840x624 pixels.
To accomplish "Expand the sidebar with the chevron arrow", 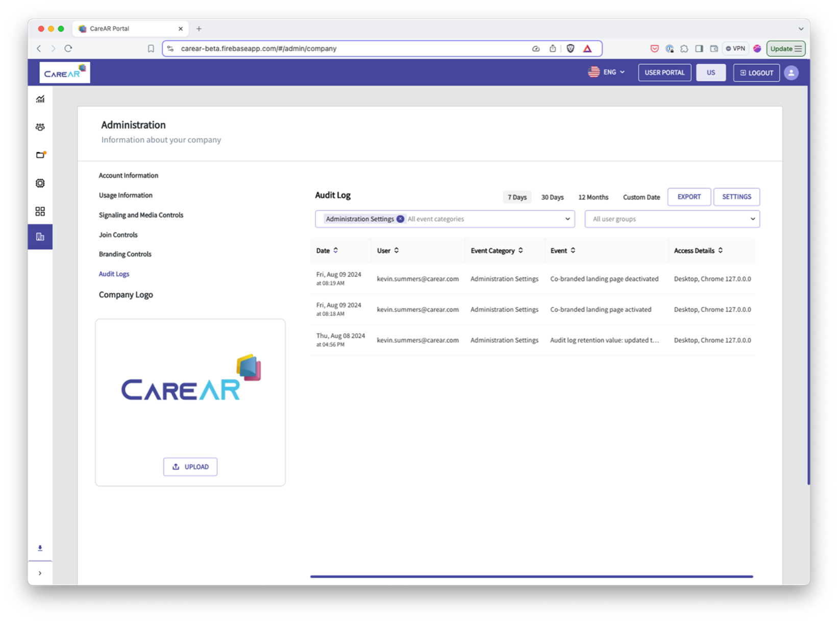I will pos(40,572).
